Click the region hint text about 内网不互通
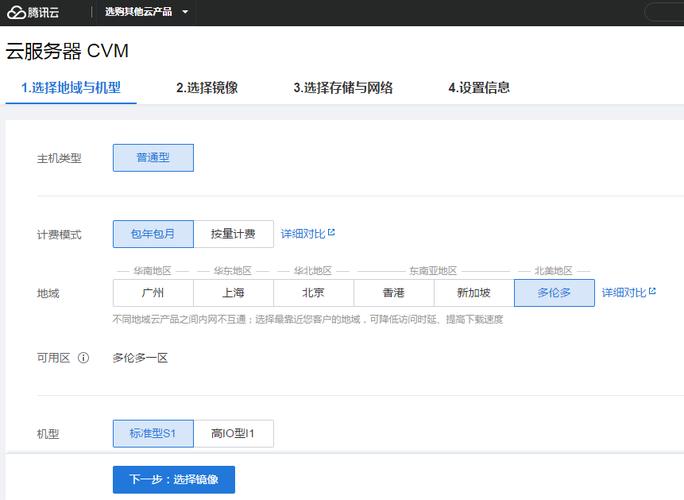Screen dimensions: 684x500 (x=308, y=319)
